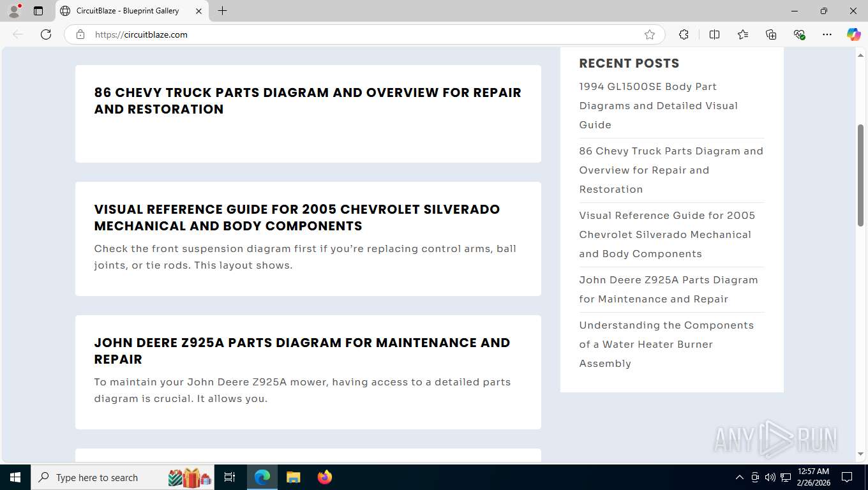Open Microsoft Edge taskbar icon
This screenshot has width=868, height=490.
(262, 477)
